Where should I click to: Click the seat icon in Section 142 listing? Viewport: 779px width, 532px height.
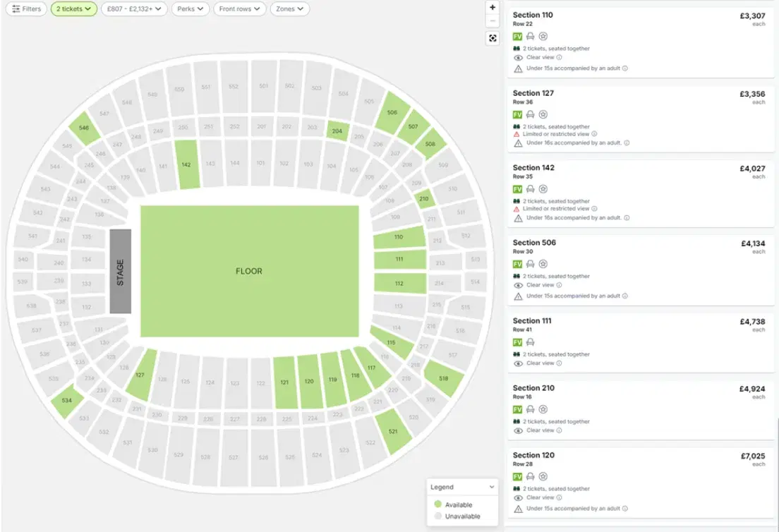(x=530, y=189)
